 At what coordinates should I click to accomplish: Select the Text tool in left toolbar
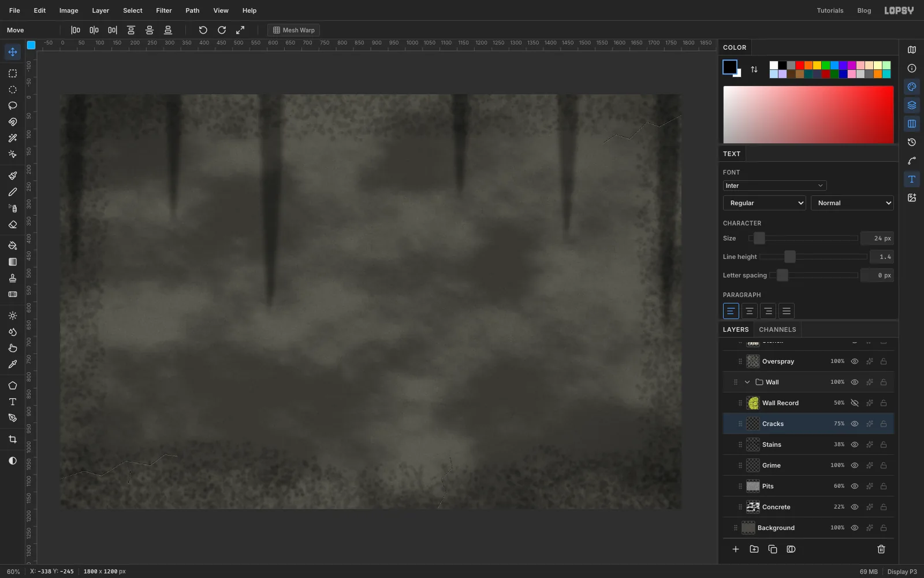click(13, 402)
